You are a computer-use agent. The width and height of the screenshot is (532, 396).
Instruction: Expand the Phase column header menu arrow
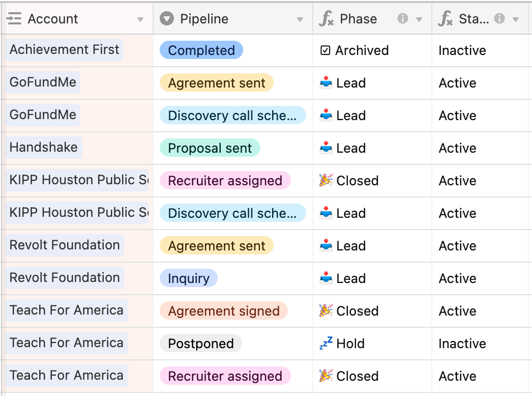coord(419,20)
